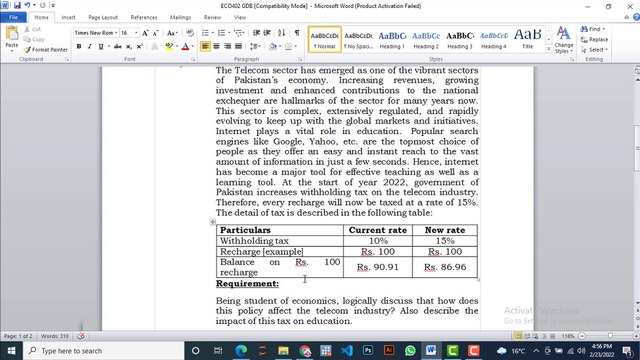Toggle bold formatting
The width and height of the screenshot is (640, 360).
[x=79, y=47]
